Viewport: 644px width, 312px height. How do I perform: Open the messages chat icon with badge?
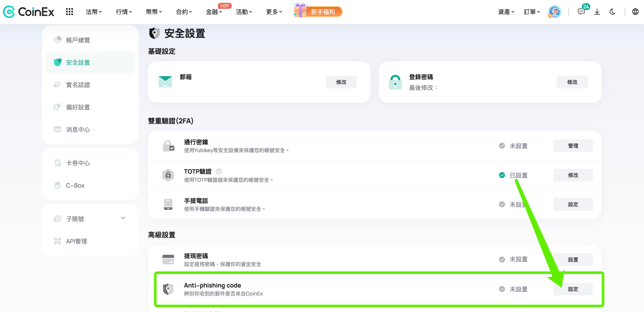(x=581, y=12)
